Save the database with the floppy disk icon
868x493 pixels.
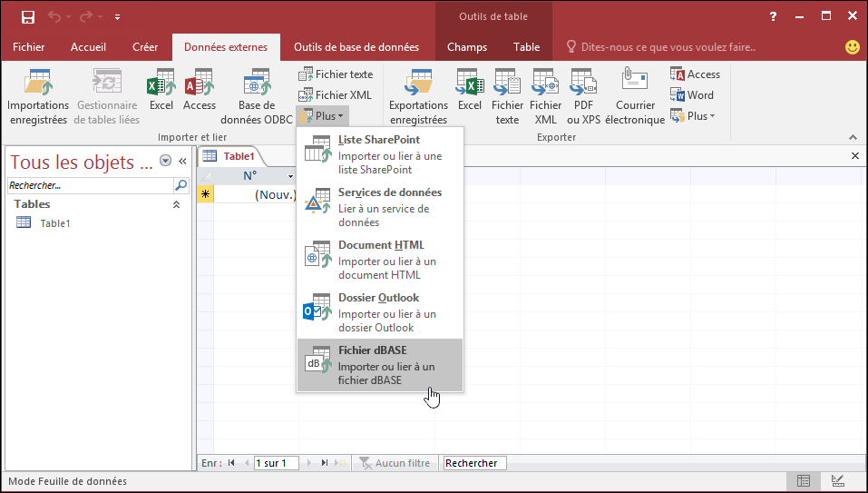click(28, 16)
